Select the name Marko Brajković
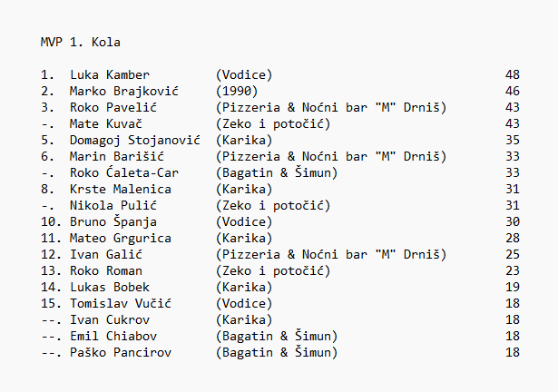 tap(124, 91)
